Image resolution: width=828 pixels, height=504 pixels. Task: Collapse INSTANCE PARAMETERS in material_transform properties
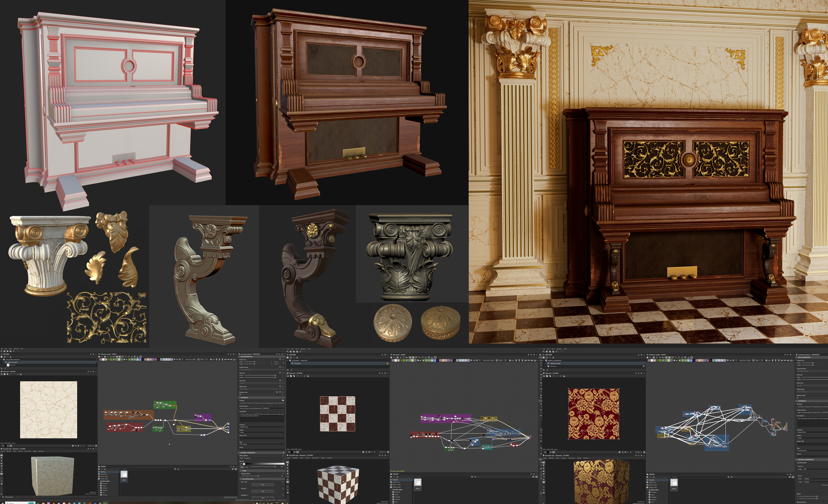coord(797,460)
